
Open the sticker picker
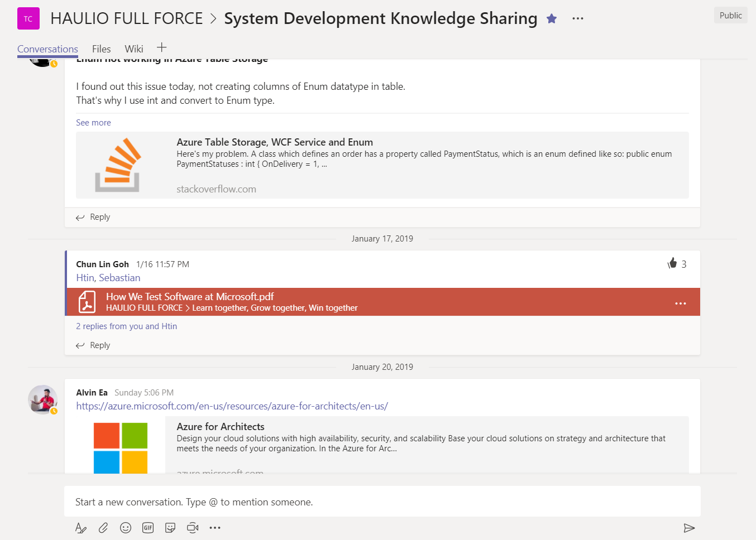(x=170, y=528)
